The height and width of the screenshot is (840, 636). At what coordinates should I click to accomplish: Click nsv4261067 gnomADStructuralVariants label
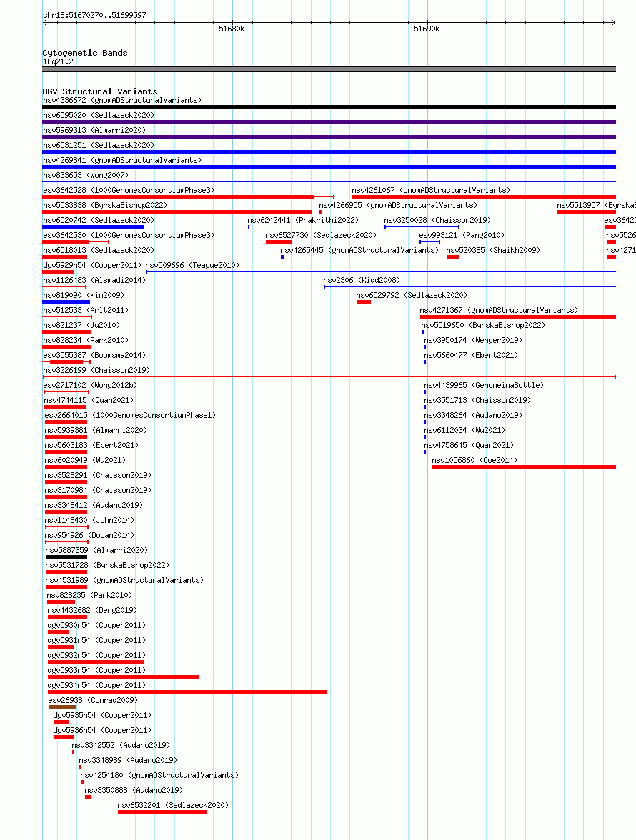(431, 190)
